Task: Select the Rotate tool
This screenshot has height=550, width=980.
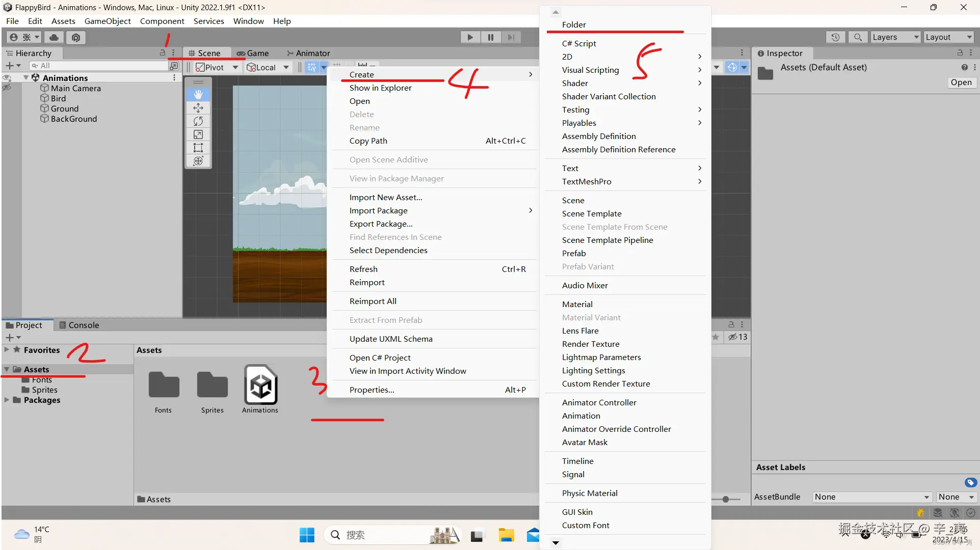Action: 198,121
